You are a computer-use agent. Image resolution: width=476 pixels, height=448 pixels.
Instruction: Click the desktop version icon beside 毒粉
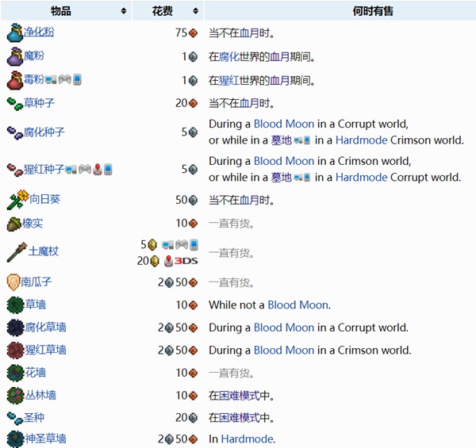pyautogui.click(x=51, y=80)
